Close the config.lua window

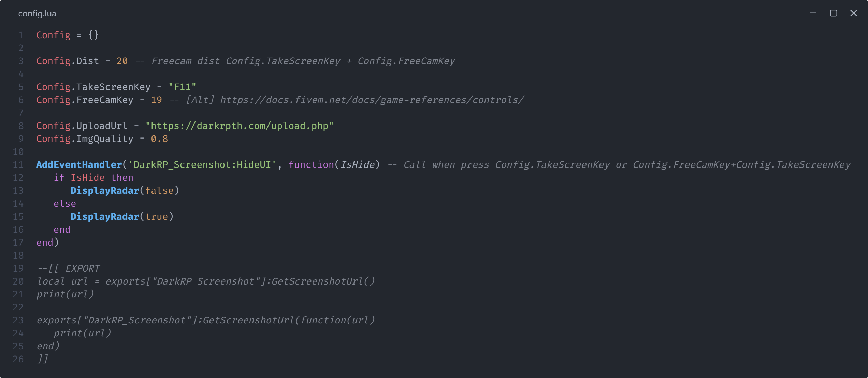[x=854, y=13]
